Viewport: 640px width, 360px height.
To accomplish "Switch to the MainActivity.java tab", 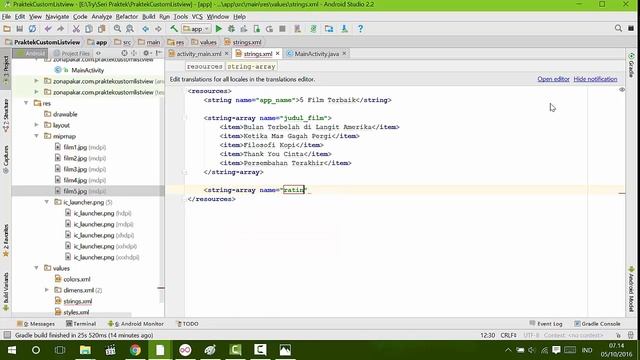I will click(316, 54).
